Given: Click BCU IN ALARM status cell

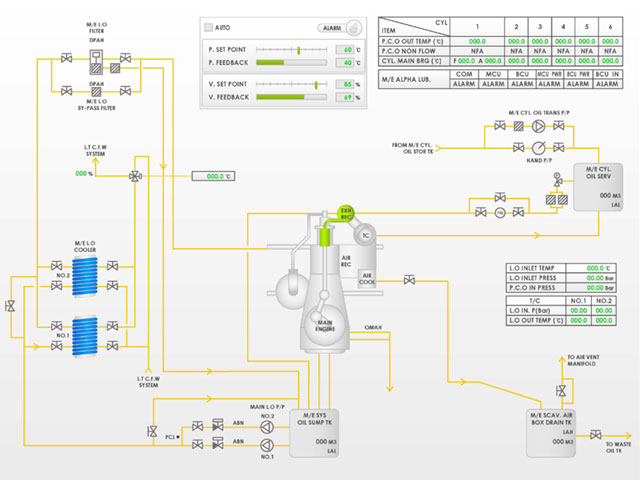Looking at the screenshot, I should [607, 84].
